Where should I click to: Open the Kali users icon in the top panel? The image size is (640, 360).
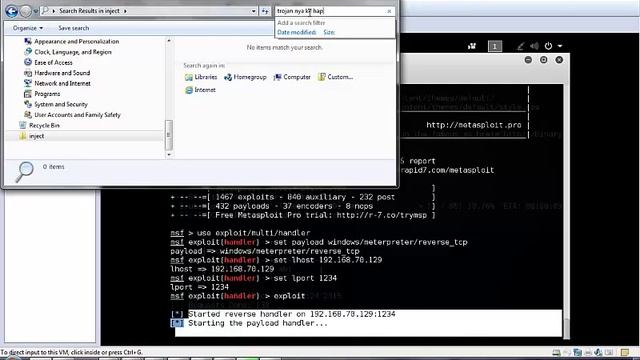click(x=472, y=46)
